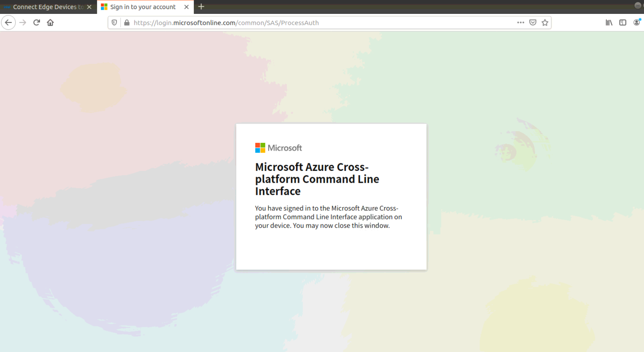View site security padlock details
Viewport: 644px width, 352px height.
pyautogui.click(x=127, y=22)
